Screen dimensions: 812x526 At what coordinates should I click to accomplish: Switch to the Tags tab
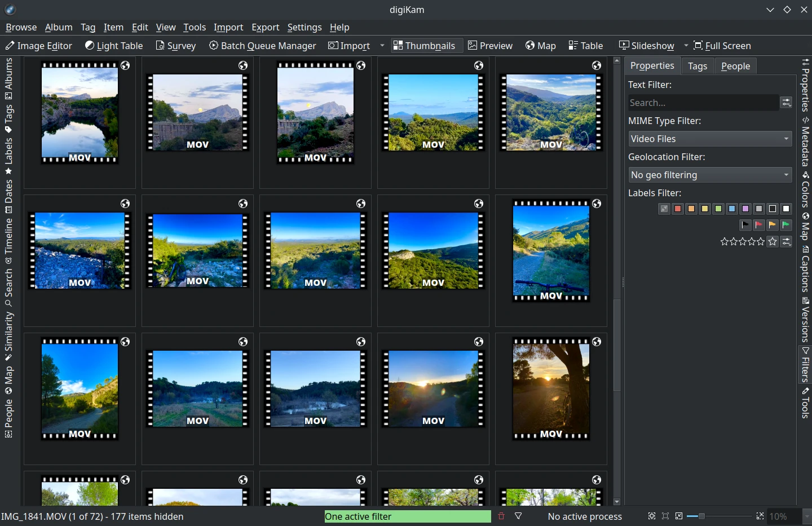pos(698,65)
